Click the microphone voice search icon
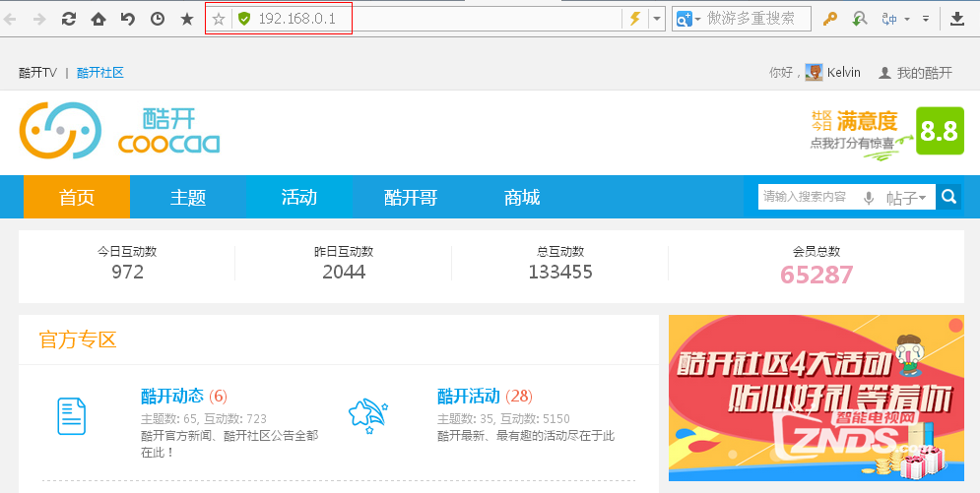 coord(868,198)
